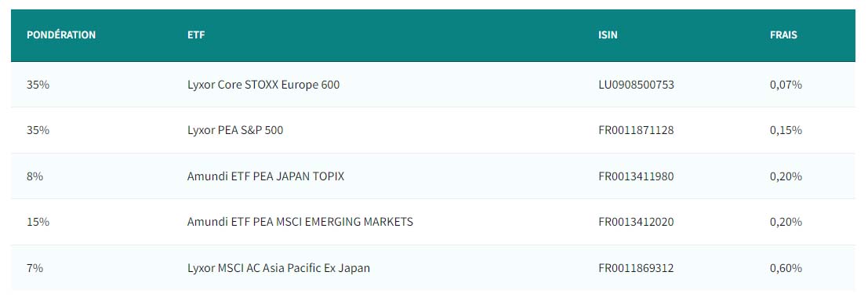Select Lyxor Core STOXX Europe 600 cell
The width and height of the screenshot is (868, 301).
point(263,85)
